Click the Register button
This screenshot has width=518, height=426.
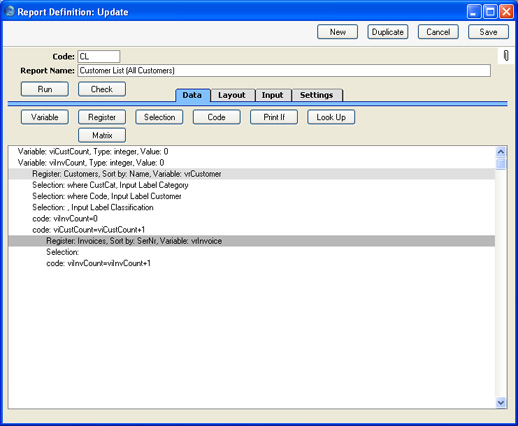point(102,117)
